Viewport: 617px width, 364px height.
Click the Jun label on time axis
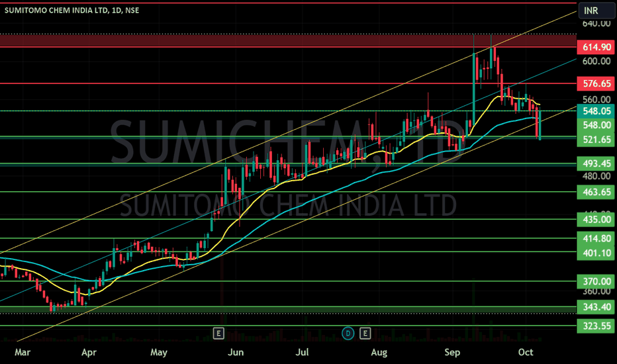pyautogui.click(x=236, y=352)
